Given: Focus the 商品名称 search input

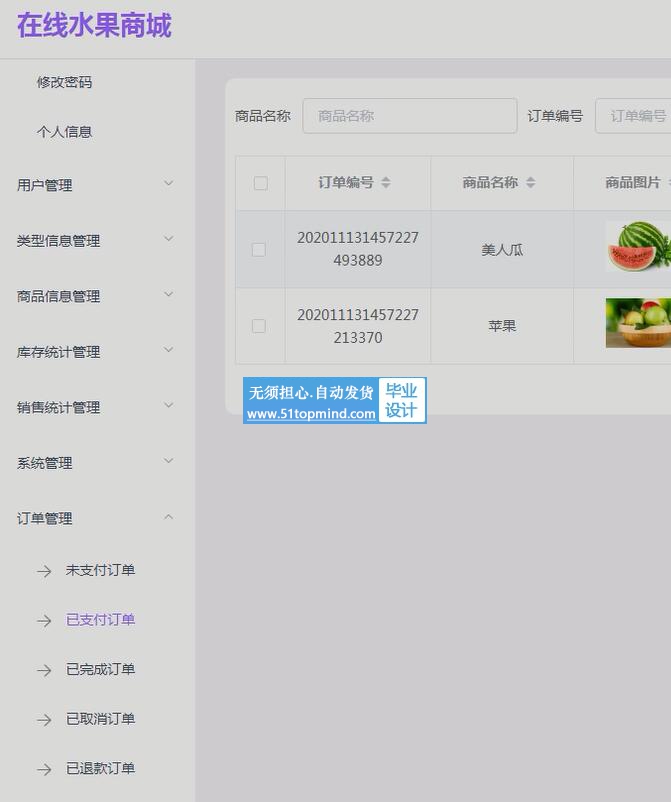Looking at the screenshot, I should click(410, 116).
